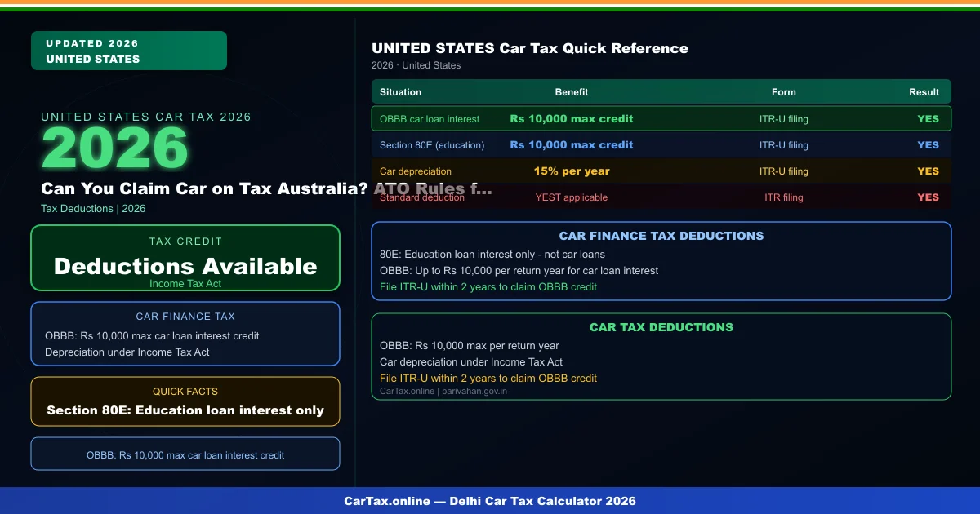Open the 'CarTax.online | parivahan.gov.in' source link
980x514 pixels.
coord(443,392)
